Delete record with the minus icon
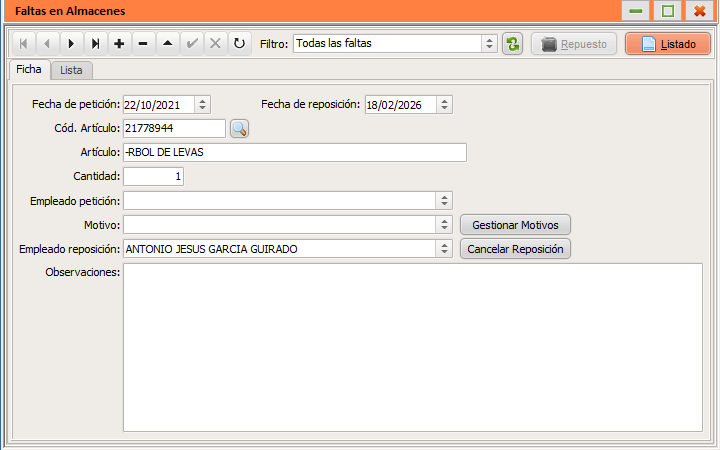 coord(143,44)
